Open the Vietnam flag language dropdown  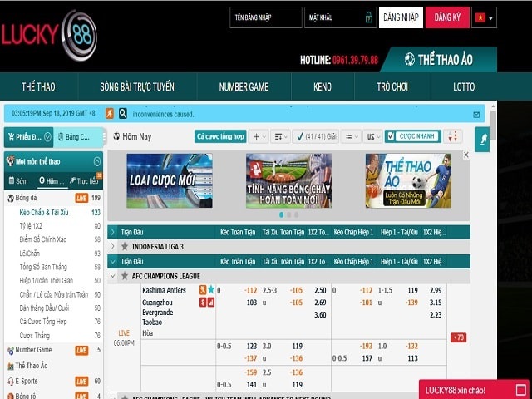click(484, 17)
